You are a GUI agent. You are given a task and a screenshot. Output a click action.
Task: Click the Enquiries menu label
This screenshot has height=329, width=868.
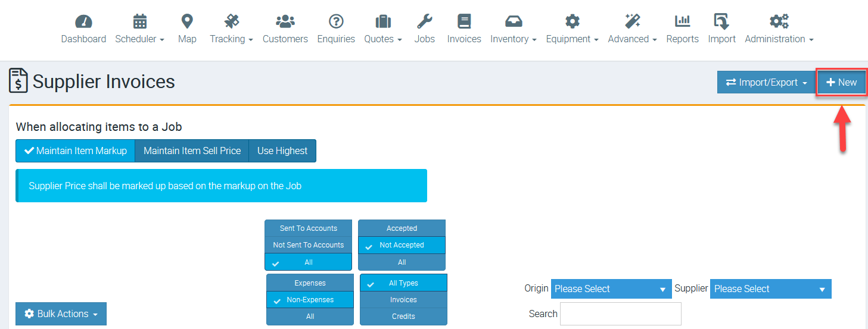click(336, 39)
